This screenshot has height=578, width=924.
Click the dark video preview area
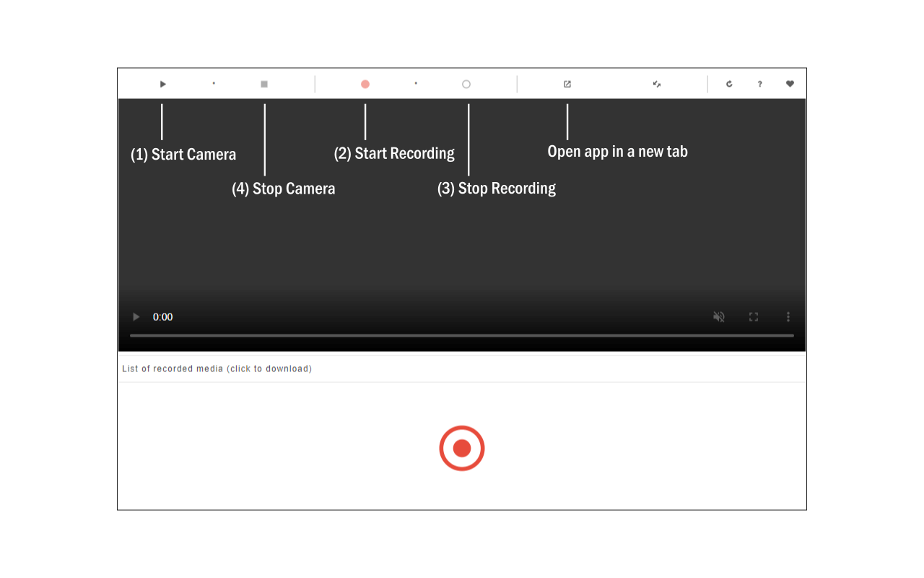pos(462,217)
